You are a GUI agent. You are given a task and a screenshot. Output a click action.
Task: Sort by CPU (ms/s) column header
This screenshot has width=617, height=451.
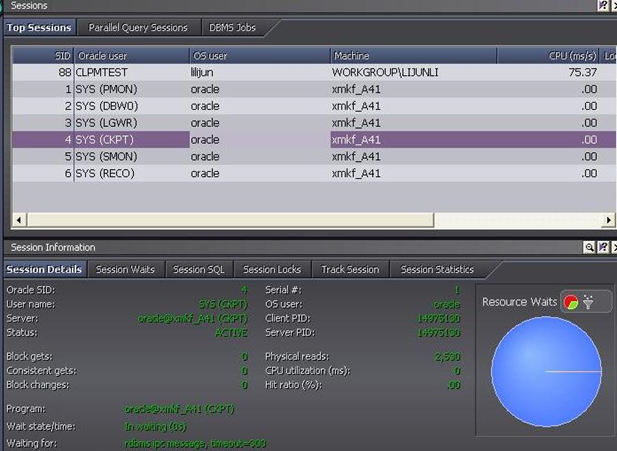tap(548, 56)
